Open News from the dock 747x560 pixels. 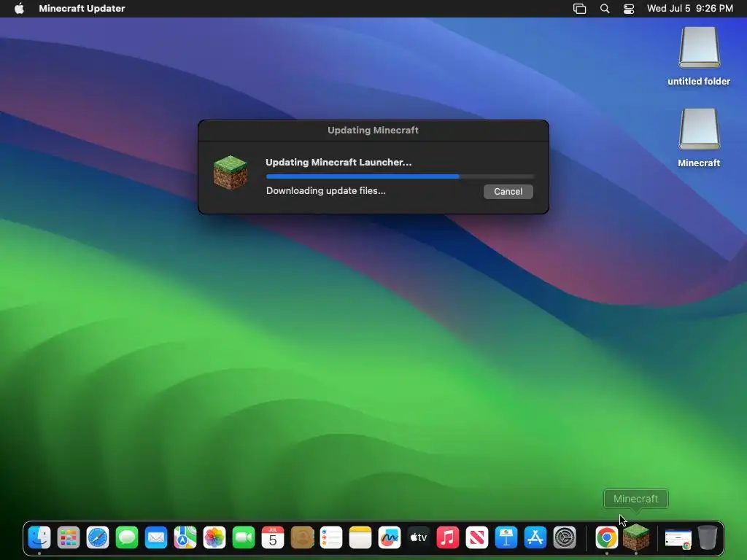[477, 538]
